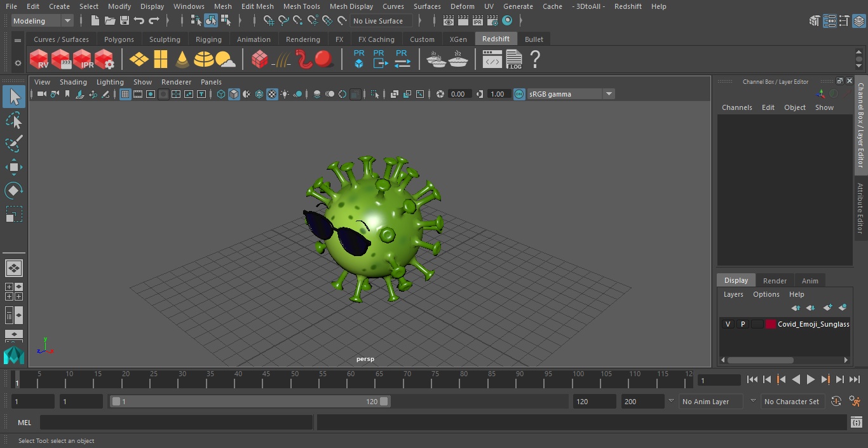The height and width of the screenshot is (448, 868).
Task: Start Redshift IPR render icon
Action: [83, 60]
